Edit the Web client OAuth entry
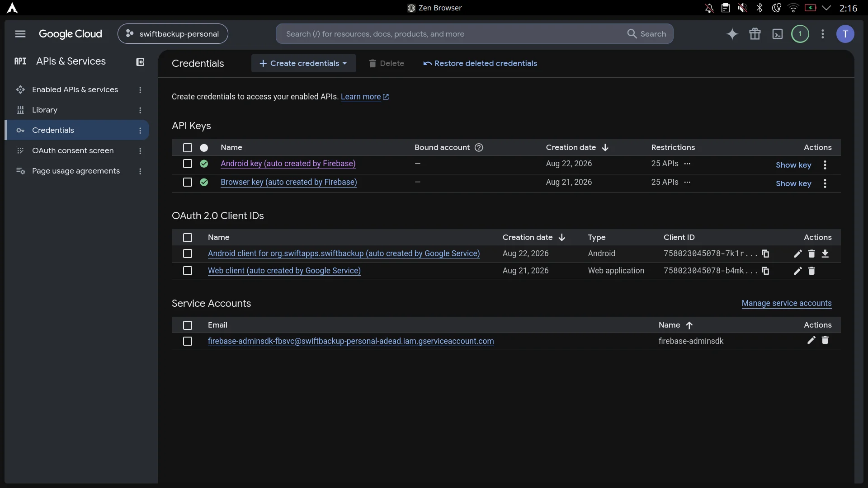Viewport: 868px width, 488px height. tap(798, 271)
